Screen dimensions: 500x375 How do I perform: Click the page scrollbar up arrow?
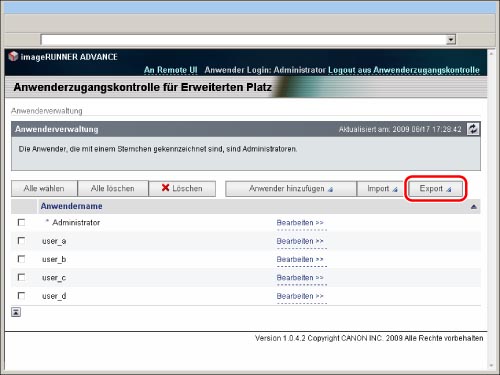point(491,53)
